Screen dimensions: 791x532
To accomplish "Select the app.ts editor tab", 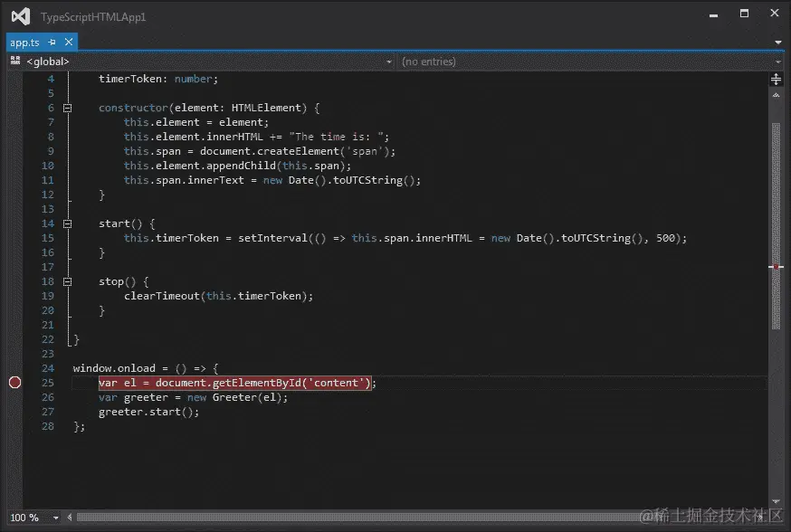I will [24, 42].
